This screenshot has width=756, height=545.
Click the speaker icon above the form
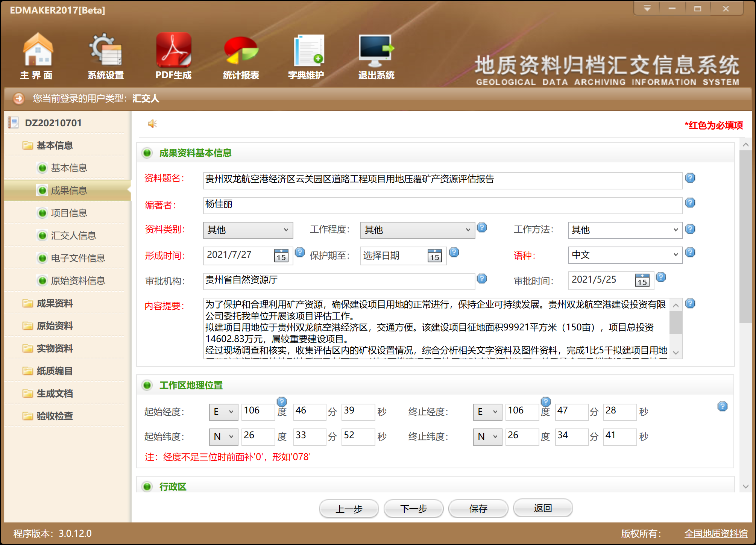[x=152, y=124]
